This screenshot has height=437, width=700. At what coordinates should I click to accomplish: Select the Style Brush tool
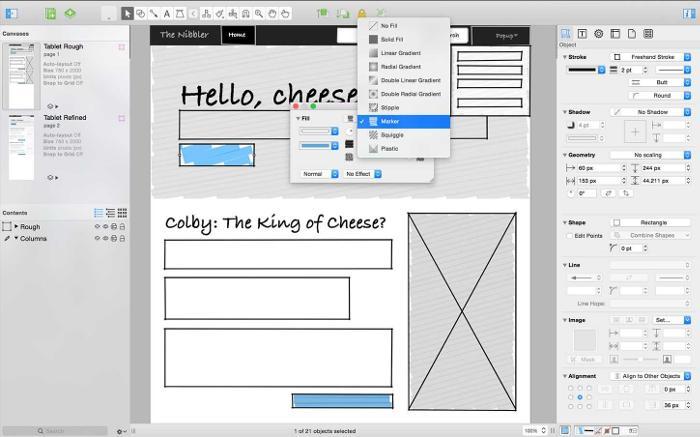tap(219, 14)
